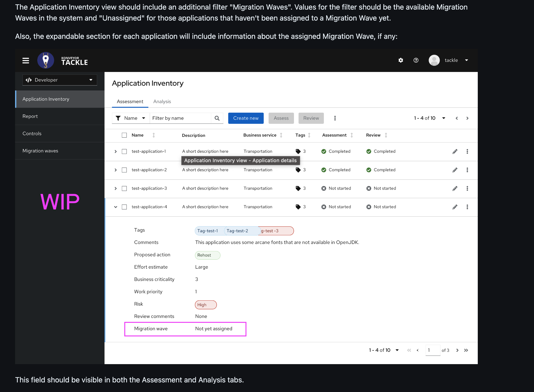Edit test-application-1 using the pencil icon

click(455, 151)
